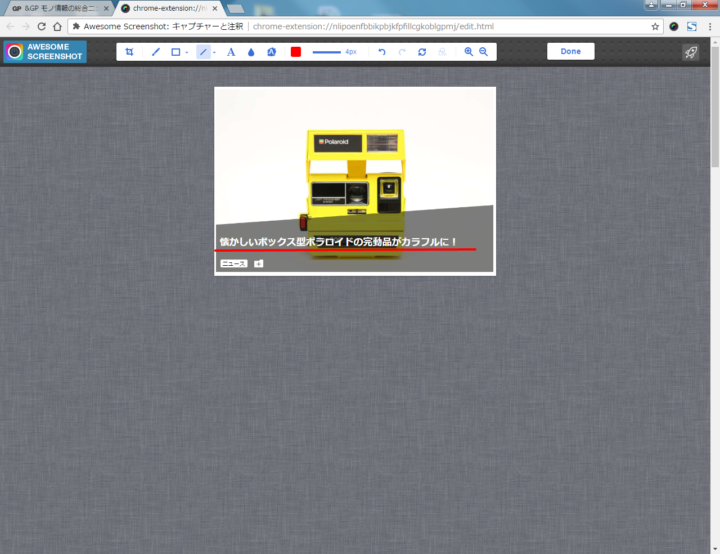Reset all annotations with refresh icon

422,52
